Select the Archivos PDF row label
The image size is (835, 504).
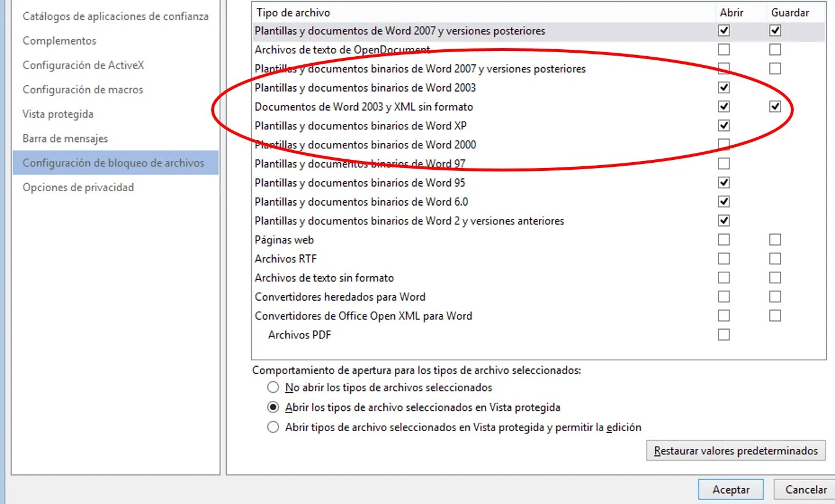[300, 335]
